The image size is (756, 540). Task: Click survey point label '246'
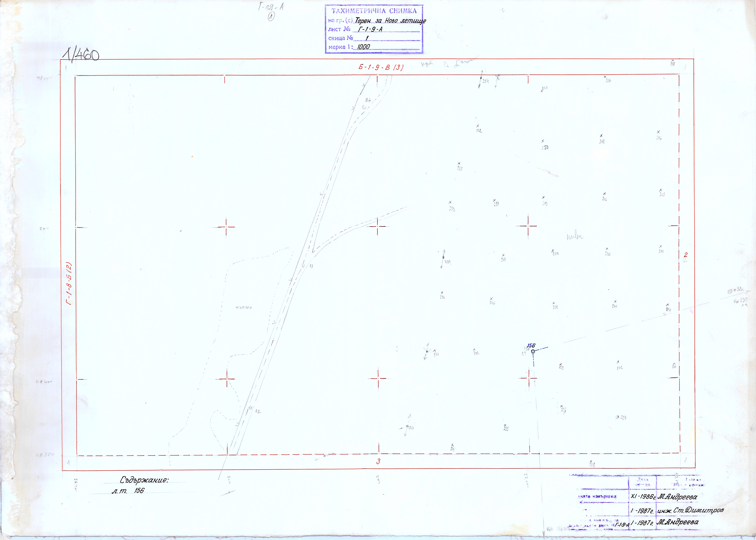[x=659, y=138]
